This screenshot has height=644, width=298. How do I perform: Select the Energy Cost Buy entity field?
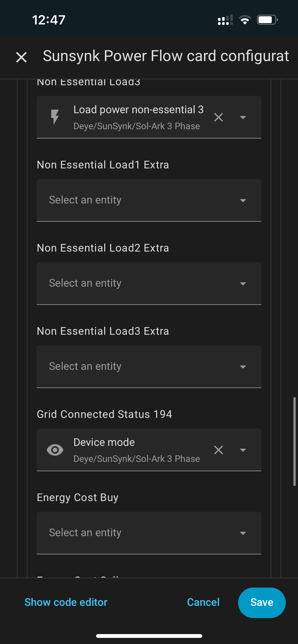(149, 533)
